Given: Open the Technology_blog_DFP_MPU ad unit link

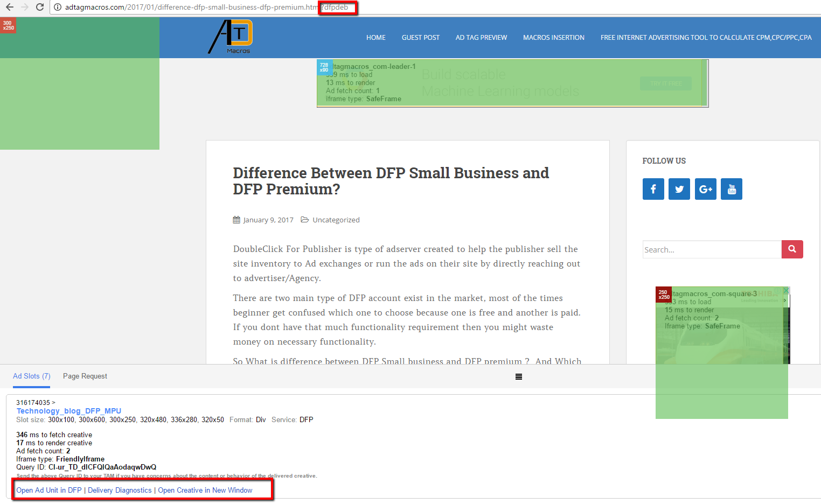Looking at the screenshot, I should pyautogui.click(x=69, y=411).
